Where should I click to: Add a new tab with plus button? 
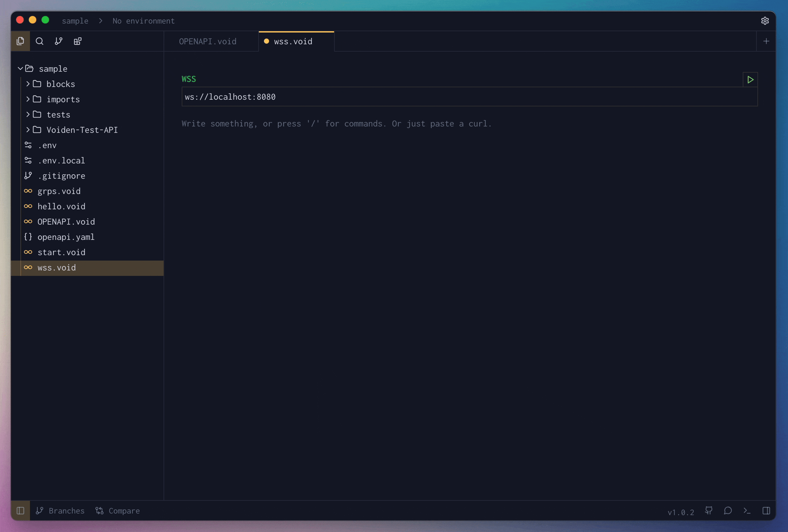[x=766, y=41]
